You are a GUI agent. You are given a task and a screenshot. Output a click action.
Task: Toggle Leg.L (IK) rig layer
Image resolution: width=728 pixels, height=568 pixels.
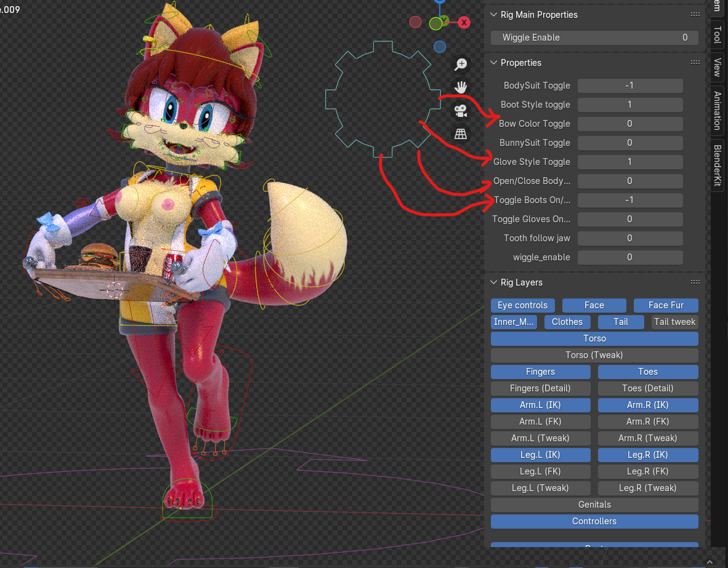pyautogui.click(x=540, y=455)
